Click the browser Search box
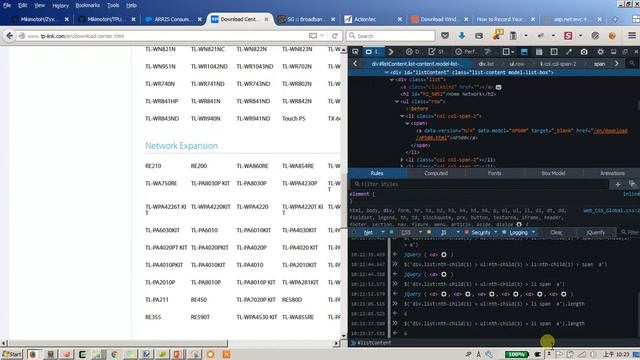 pos(391,36)
